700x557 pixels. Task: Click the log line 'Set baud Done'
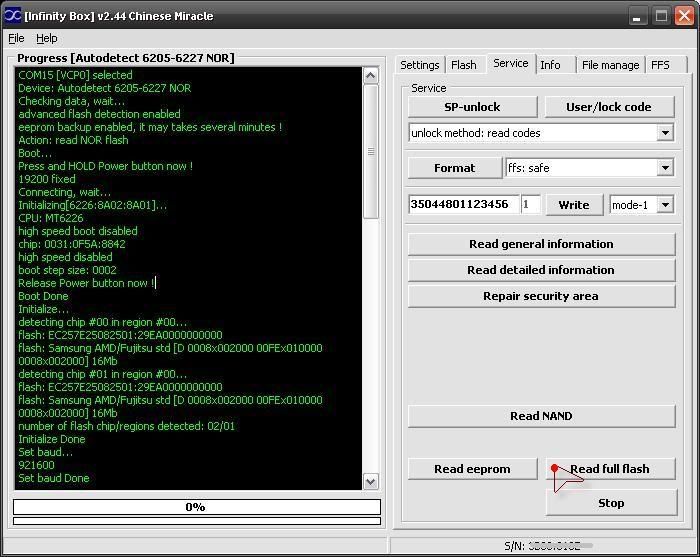click(54, 478)
